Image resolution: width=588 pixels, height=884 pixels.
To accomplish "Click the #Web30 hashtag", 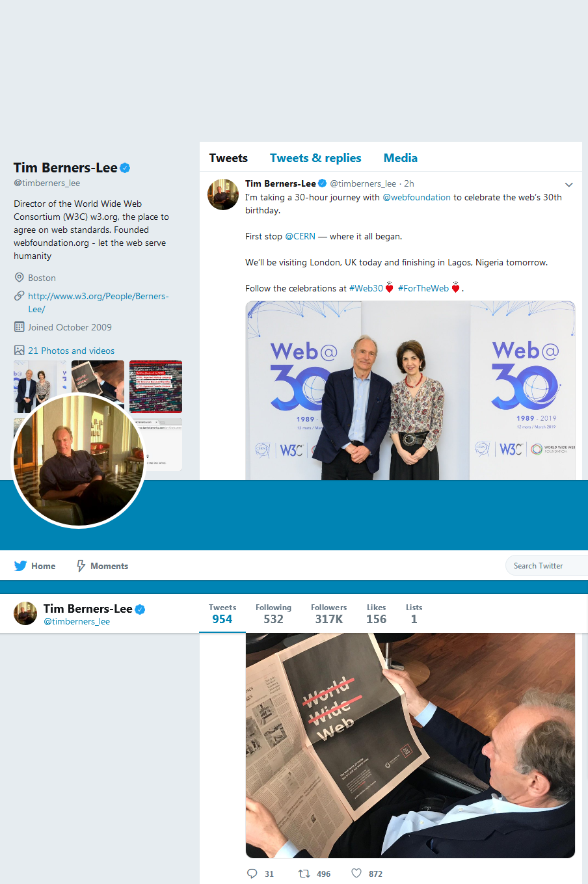I will [x=366, y=288].
